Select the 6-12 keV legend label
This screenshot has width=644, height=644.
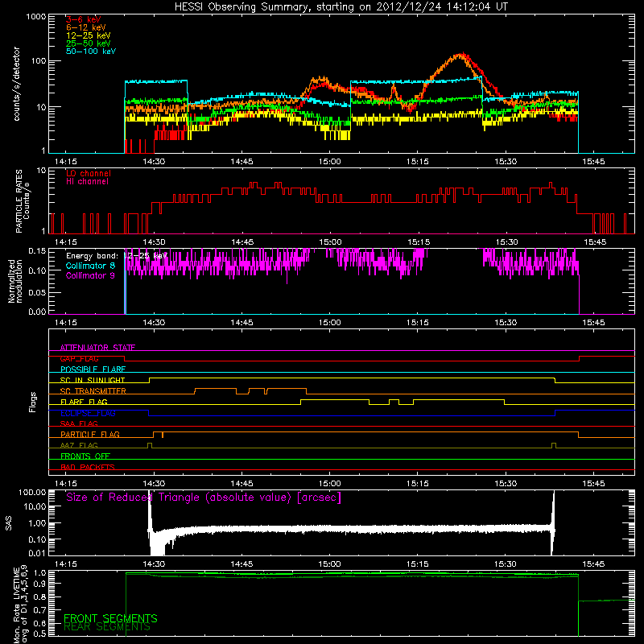(85, 27)
